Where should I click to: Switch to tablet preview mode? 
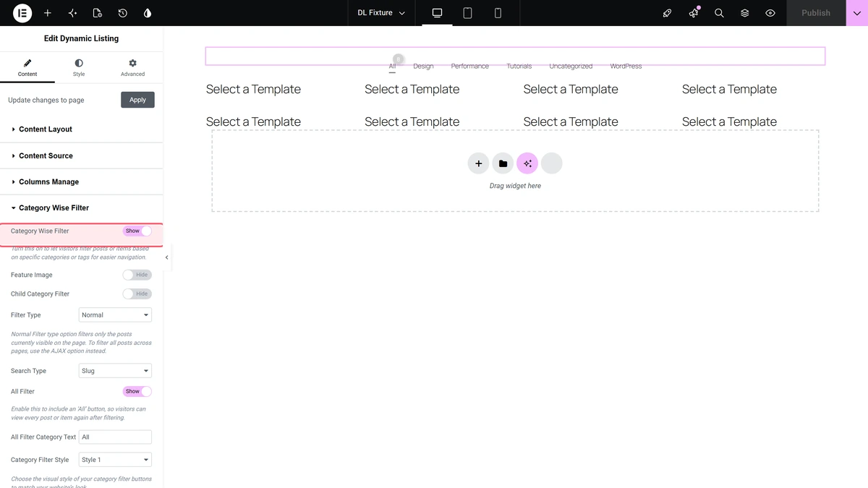coord(467,13)
